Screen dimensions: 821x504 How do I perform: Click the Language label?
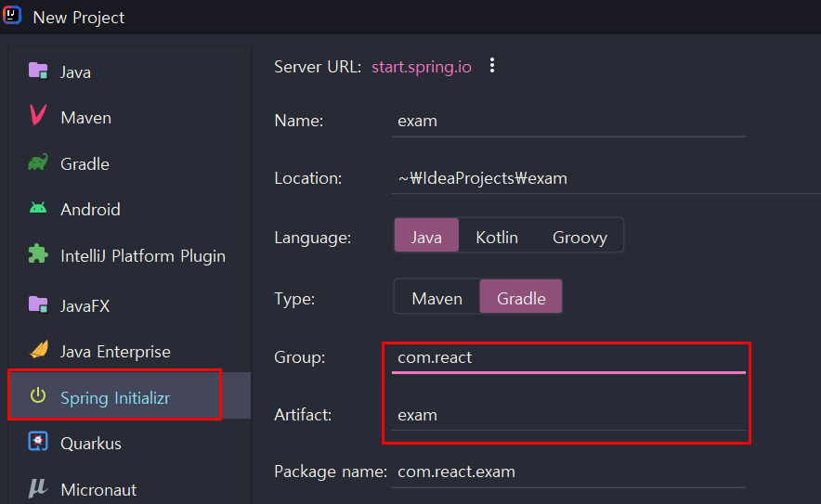click(x=313, y=238)
